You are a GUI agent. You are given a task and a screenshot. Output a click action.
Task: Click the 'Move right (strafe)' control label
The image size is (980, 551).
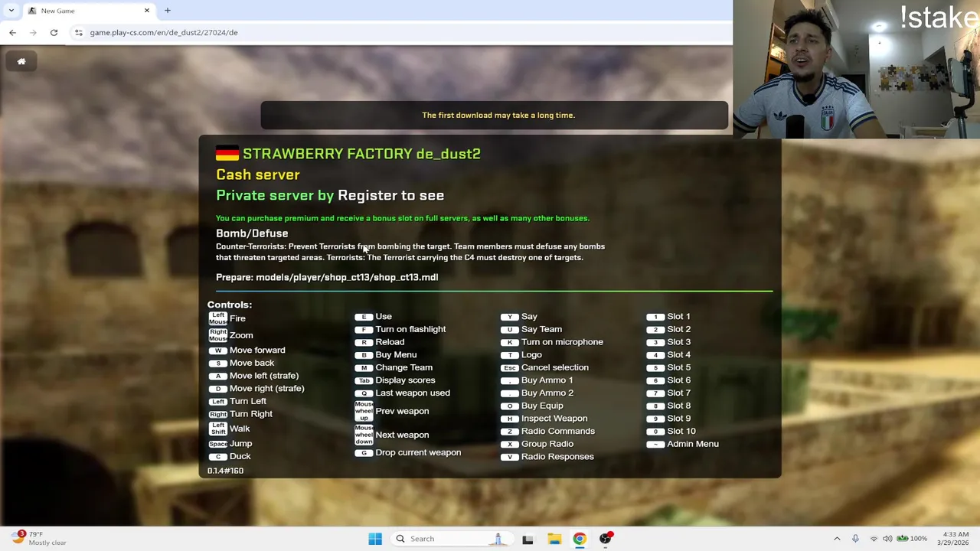tap(266, 388)
